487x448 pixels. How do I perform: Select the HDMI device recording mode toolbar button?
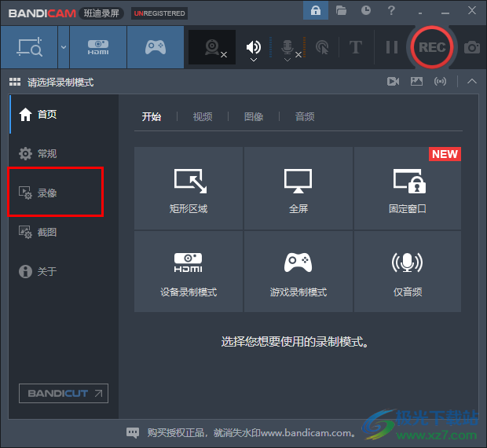tap(98, 47)
